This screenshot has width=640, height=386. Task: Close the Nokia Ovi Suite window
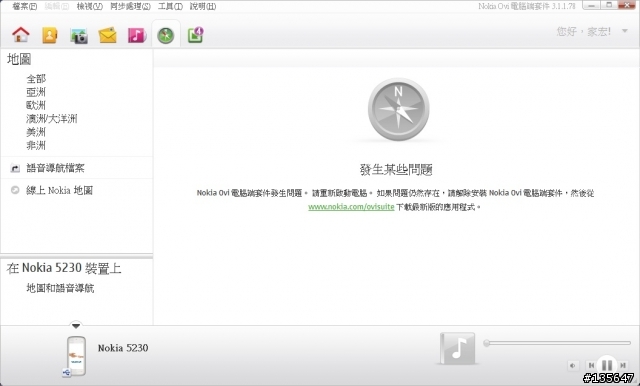pos(627,5)
